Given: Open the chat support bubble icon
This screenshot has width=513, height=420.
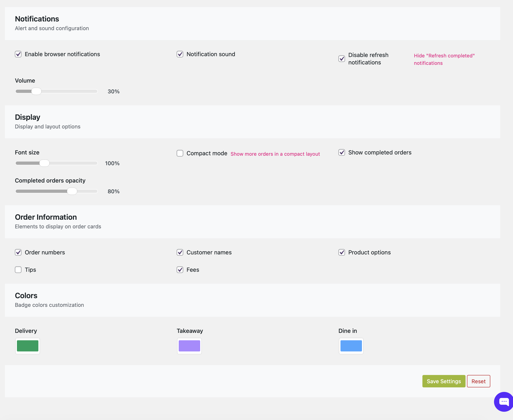Looking at the screenshot, I should pyautogui.click(x=504, y=402).
